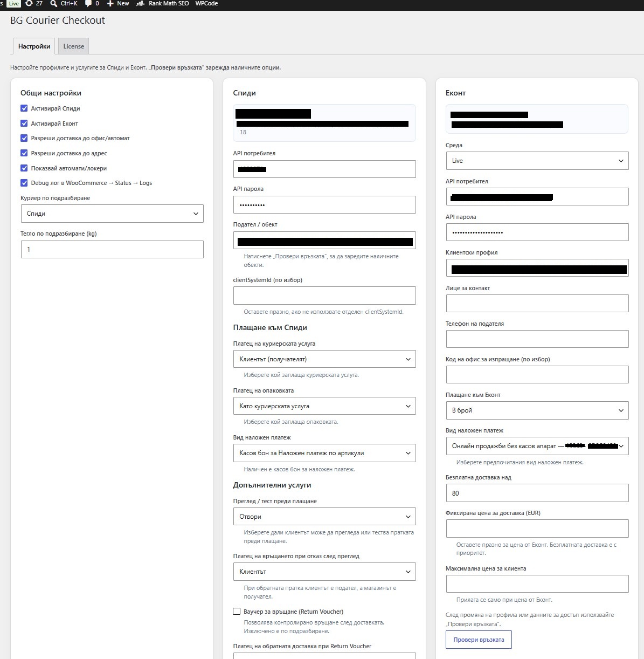Open the Ctrl+K search magnifier icon

click(53, 3)
